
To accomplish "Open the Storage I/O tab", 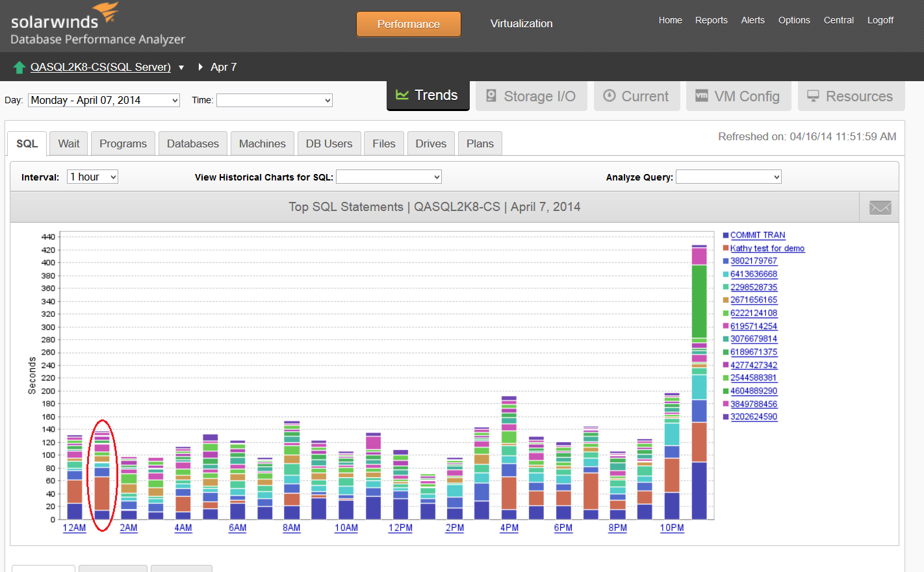I will 532,96.
